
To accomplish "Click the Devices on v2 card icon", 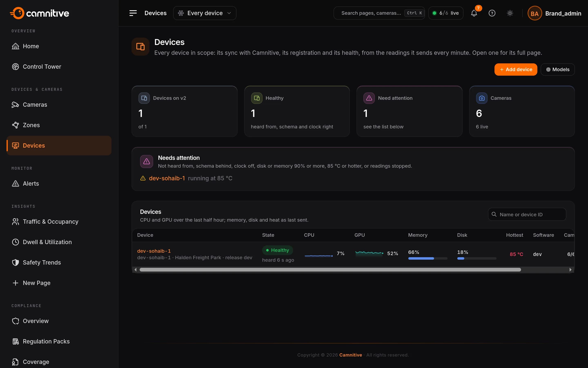I will point(144,98).
